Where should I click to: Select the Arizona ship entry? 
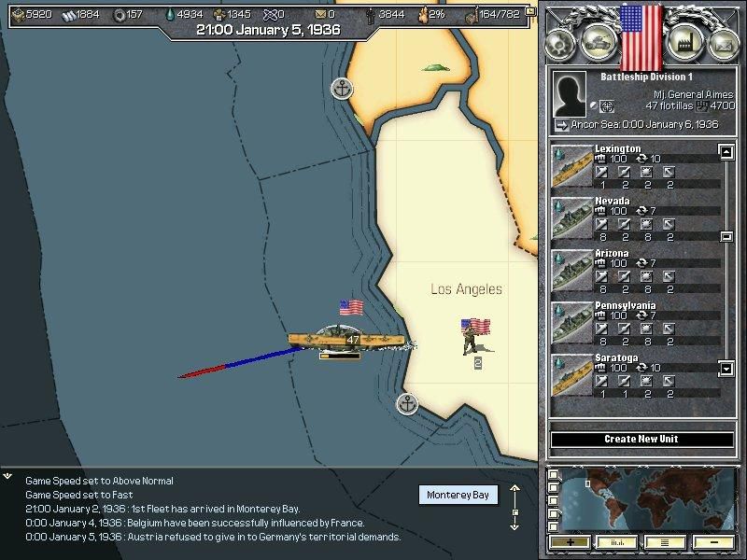635,271
